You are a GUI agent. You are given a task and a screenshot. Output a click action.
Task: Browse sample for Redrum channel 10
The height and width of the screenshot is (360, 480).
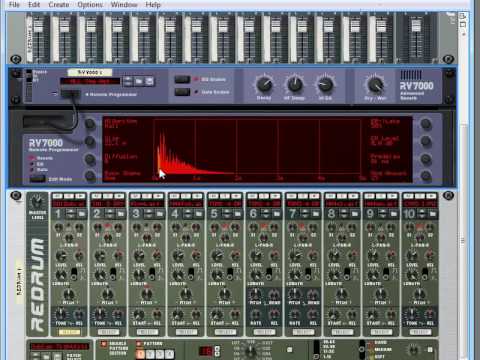tap(432, 213)
